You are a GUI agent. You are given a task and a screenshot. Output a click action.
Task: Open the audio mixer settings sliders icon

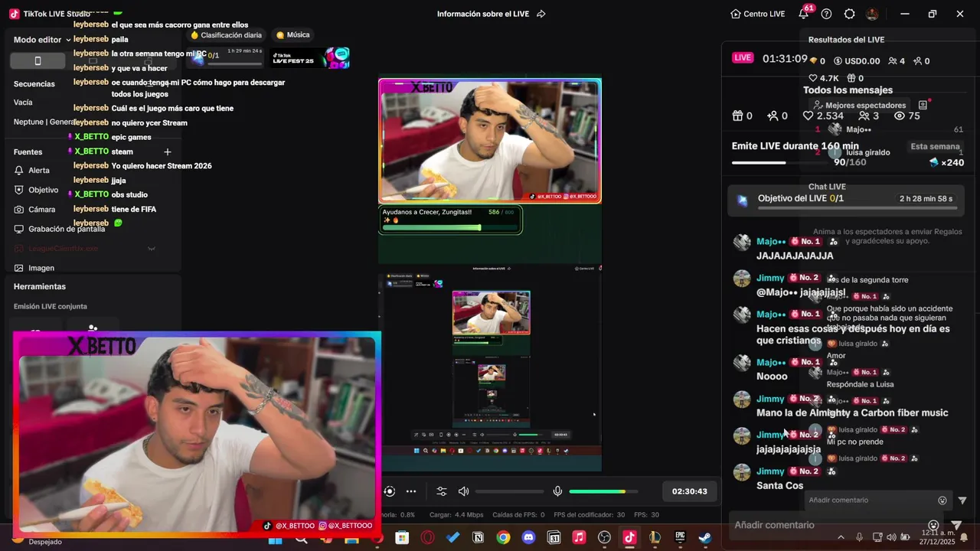click(442, 491)
